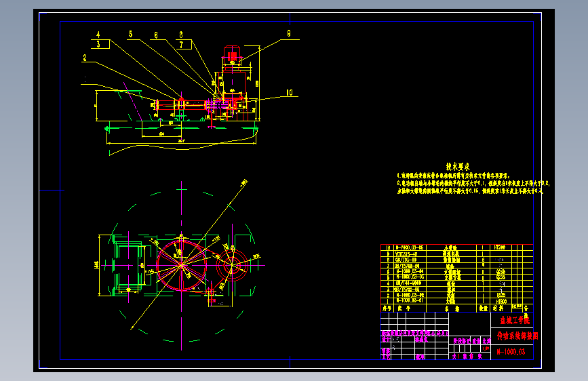Select part callout number 6
588x381 pixels.
pos(156,35)
